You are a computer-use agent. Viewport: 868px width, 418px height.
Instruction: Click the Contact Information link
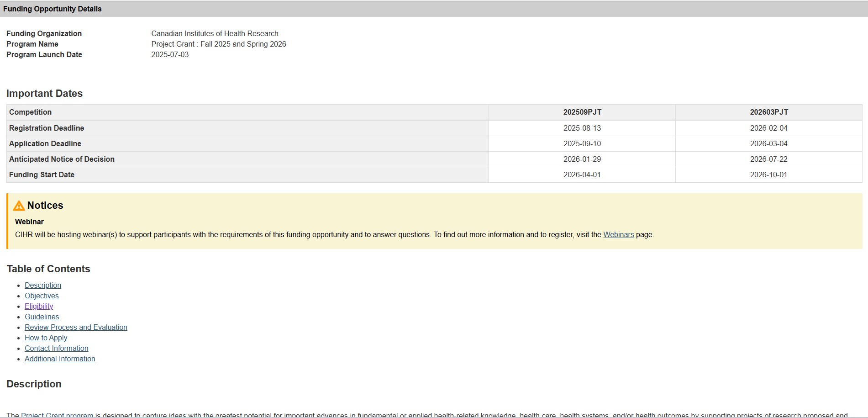56,348
